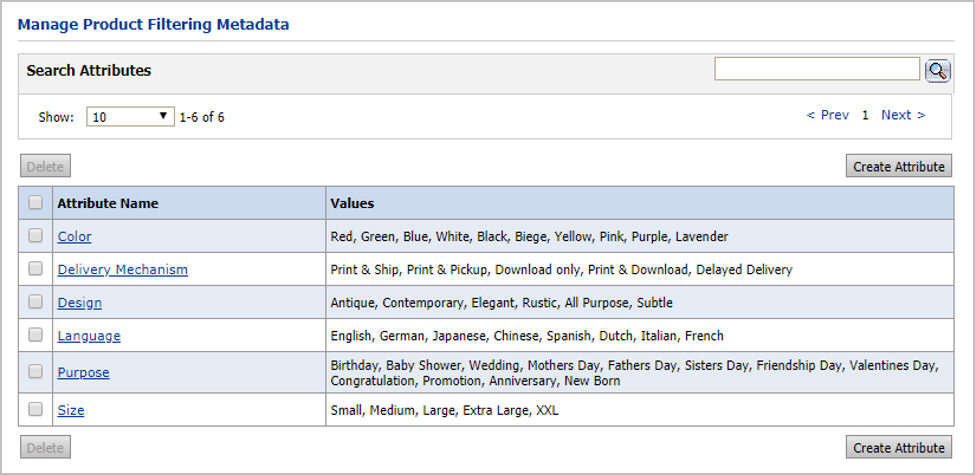Mark the Size row checkbox
Screen dimensions: 975x475
(x=36, y=409)
